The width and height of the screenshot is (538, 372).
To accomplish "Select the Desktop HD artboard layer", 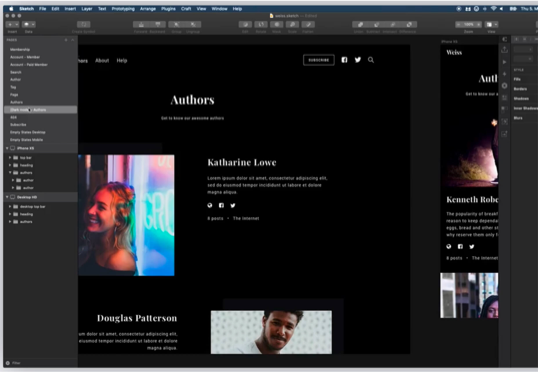I will pyautogui.click(x=40, y=197).
